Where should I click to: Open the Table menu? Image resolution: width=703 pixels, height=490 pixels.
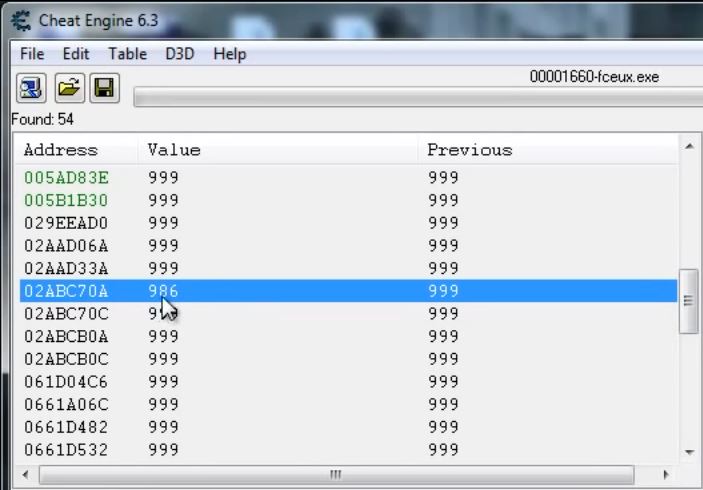click(127, 54)
